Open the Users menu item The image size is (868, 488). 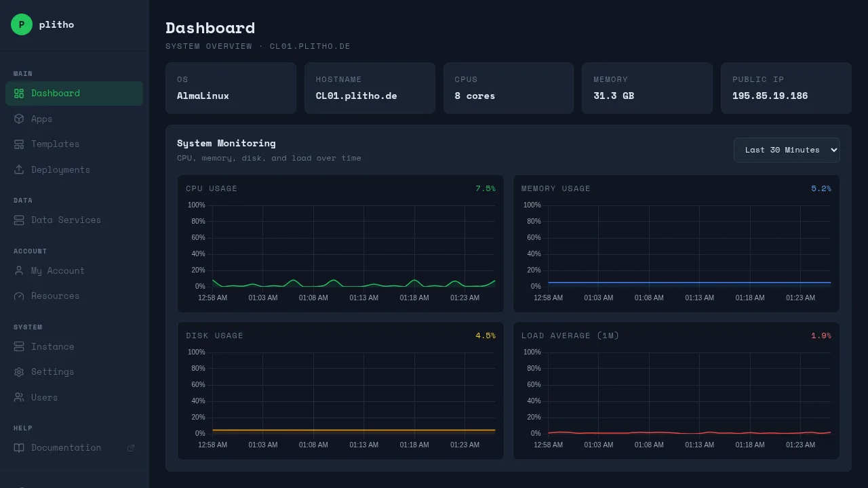tap(74, 397)
